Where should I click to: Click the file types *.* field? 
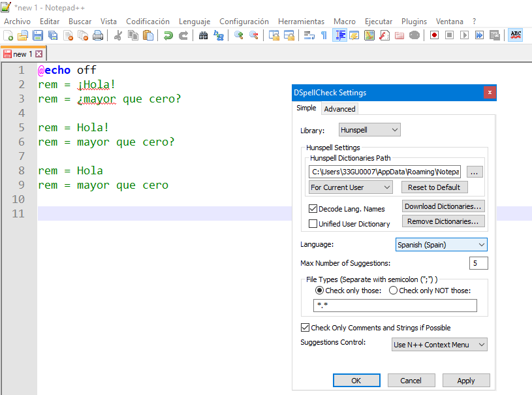pos(395,306)
